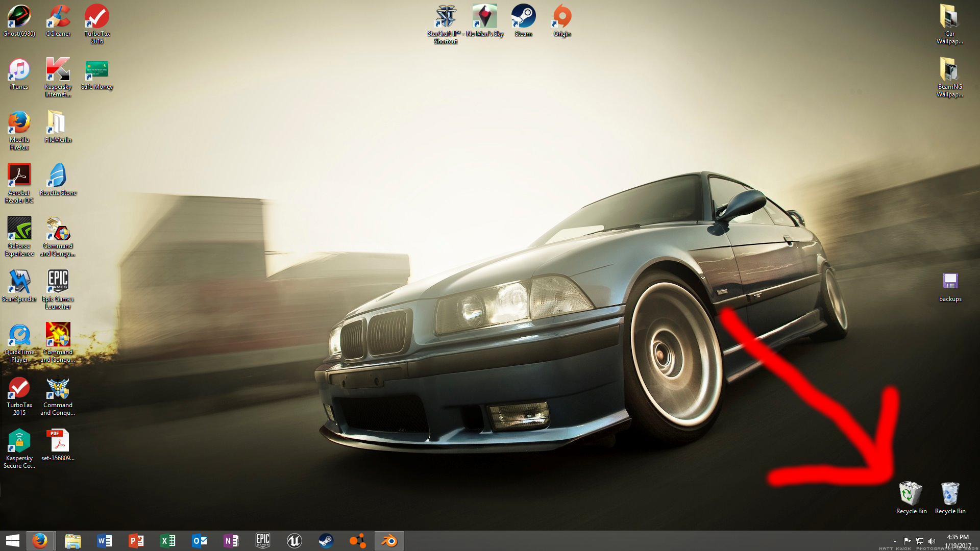Open File Explorer from the taskbar
The height and width of the screenshot is (551, 980).
click(73, 541)
